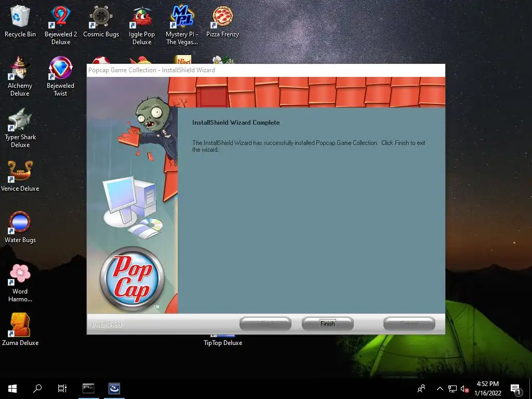
Task: Show hidden system tray icons
Action: 440,389
